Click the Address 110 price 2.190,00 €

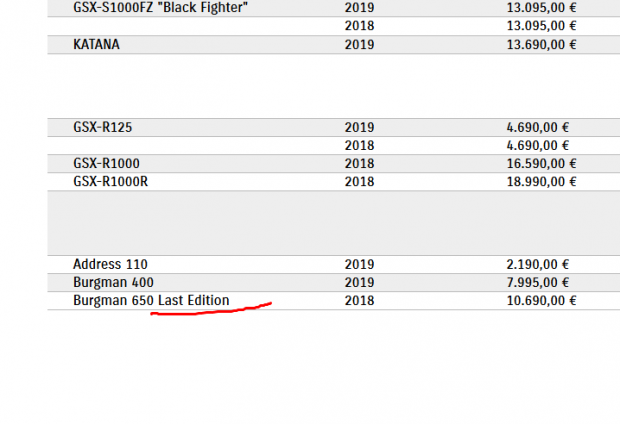537,264
